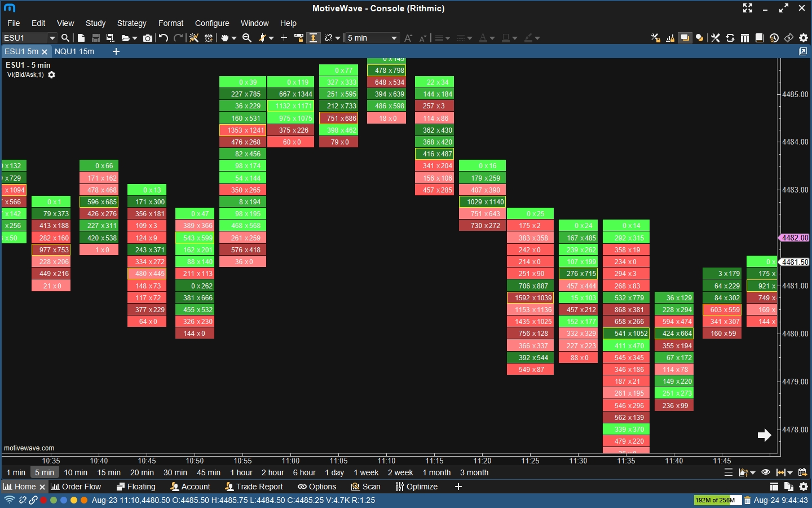
Task: Click the camera snapshot icon in toolbar
Action: [x=148, y=38]
